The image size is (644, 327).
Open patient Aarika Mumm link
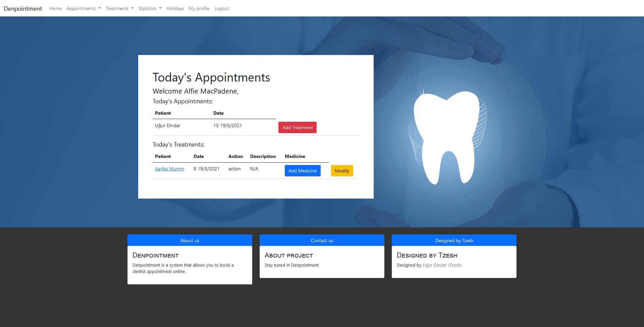(x=169, y=169)
